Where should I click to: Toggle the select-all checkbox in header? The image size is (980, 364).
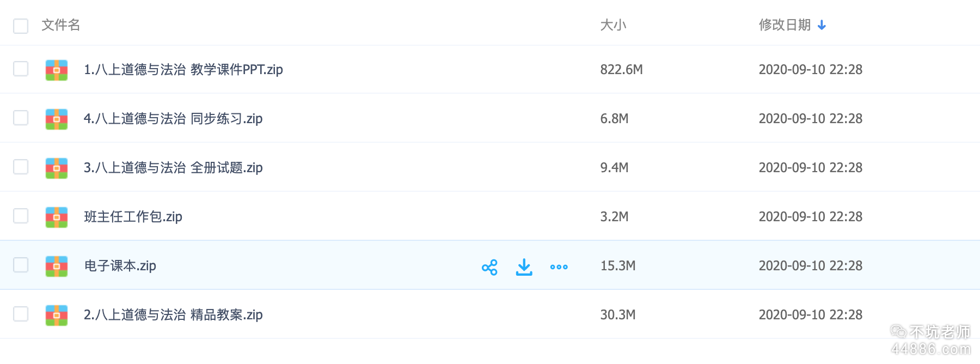(21, 26)
